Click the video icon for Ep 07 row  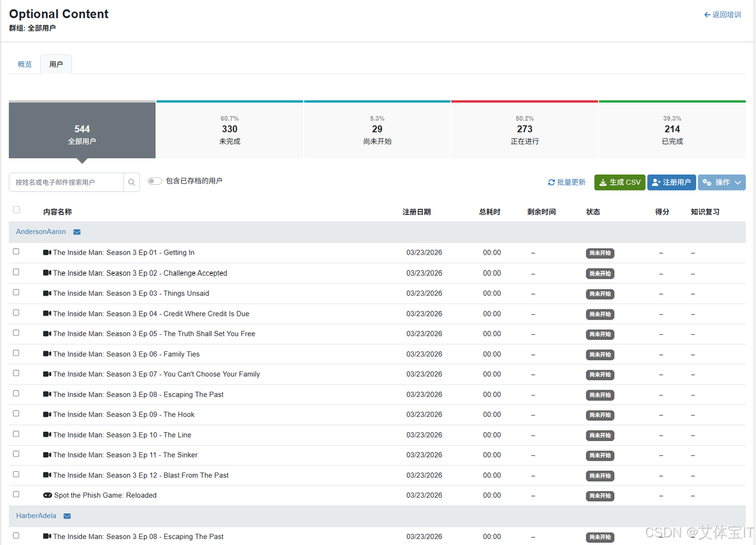point(47,374)
